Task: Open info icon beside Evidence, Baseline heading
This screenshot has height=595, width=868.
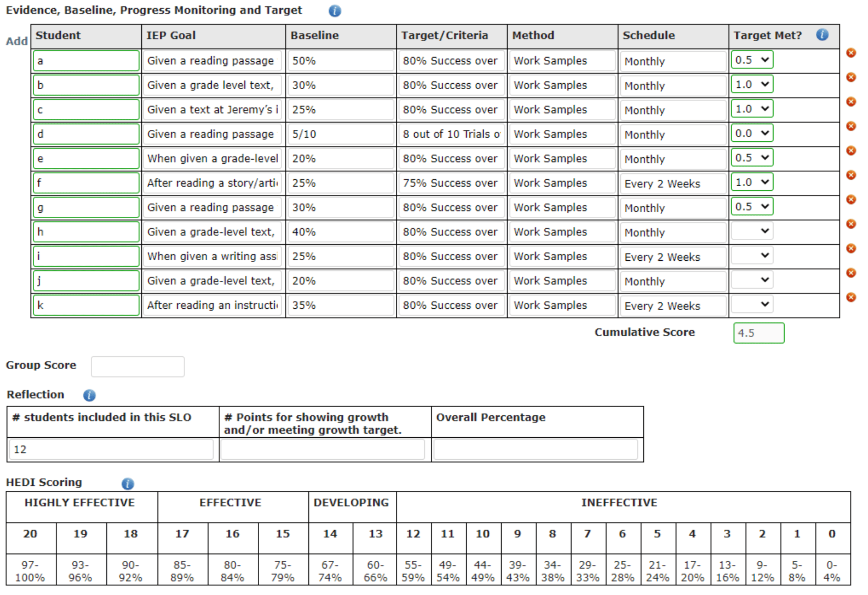Action: point(335,11)
